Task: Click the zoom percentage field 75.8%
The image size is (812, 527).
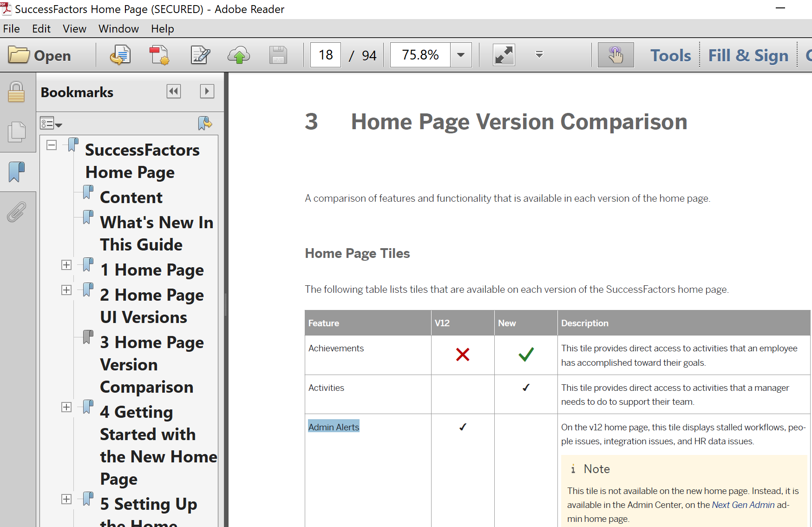Action: tap(420, 55)
